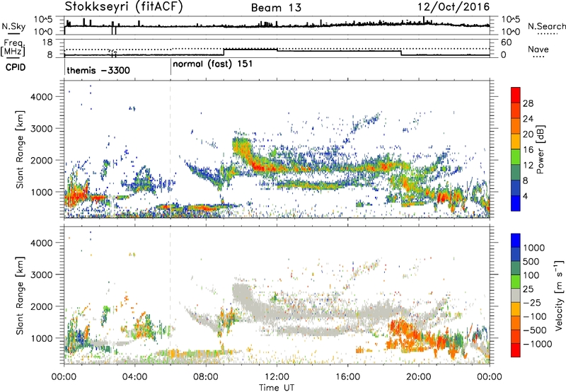This screenshot has height=392, width=566.
Task: Click the 'N.Sky' axis label
Action: point(13,26)
